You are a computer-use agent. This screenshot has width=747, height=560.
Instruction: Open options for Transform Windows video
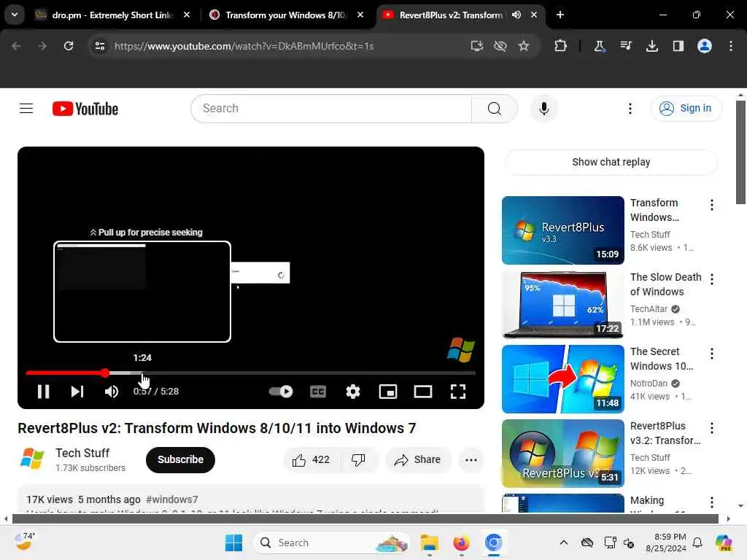click(x=712, y=205)
